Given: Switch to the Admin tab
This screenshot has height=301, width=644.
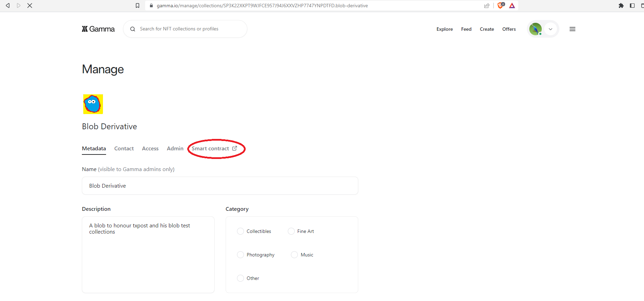Looking at the screenshot, I should coord(175,149).
